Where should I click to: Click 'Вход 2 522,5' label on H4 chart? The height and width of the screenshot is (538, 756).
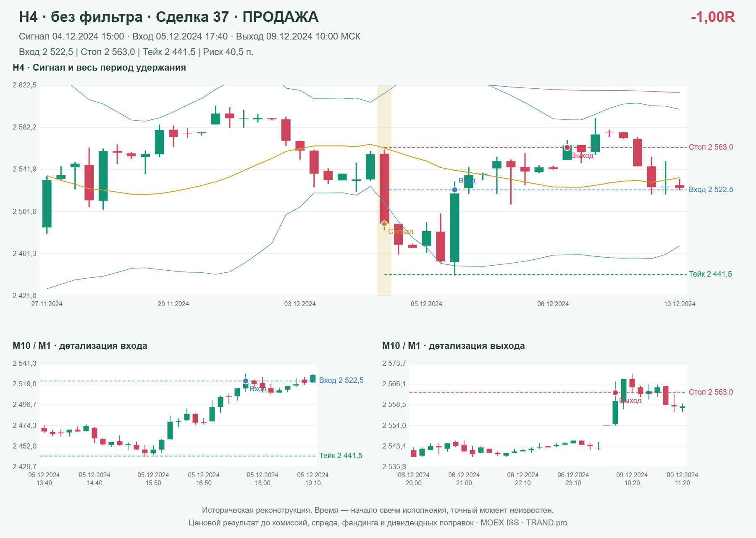click(x=711, y=190)
